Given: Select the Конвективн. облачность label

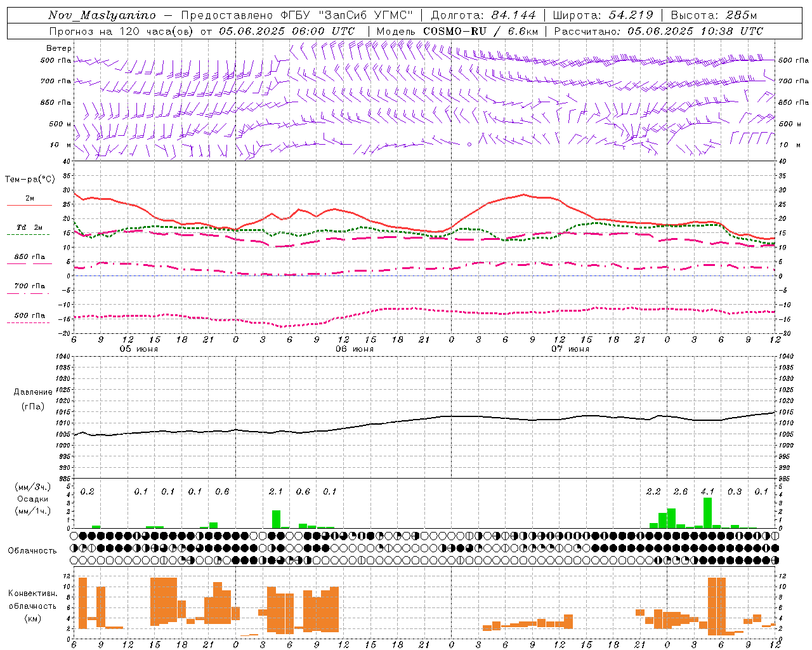Looking at the screenshot, I should click(32, 600).
